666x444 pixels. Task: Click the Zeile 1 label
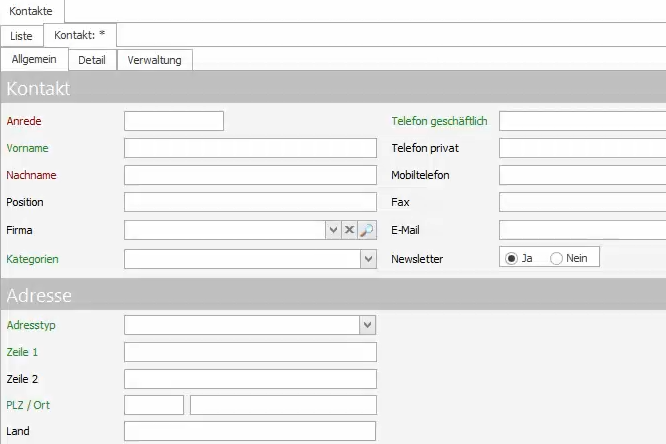(22, 352)
